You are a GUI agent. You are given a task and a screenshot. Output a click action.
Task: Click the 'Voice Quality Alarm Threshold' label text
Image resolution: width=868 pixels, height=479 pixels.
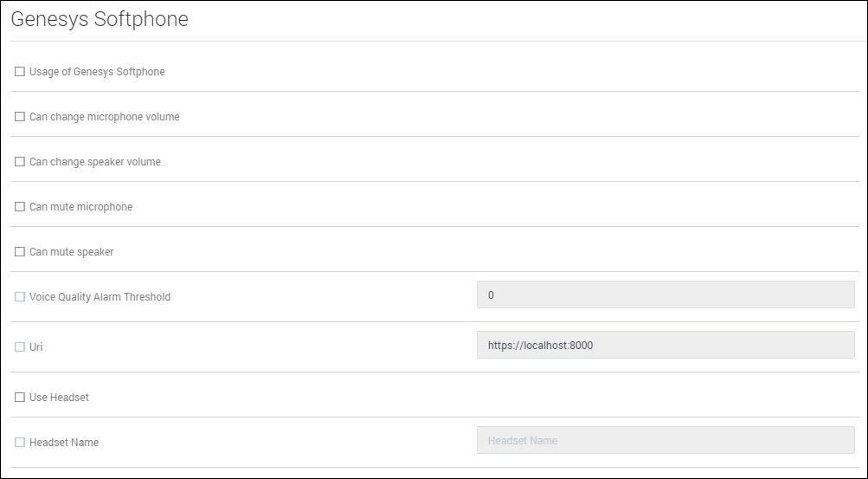click(x=100, y=297)
